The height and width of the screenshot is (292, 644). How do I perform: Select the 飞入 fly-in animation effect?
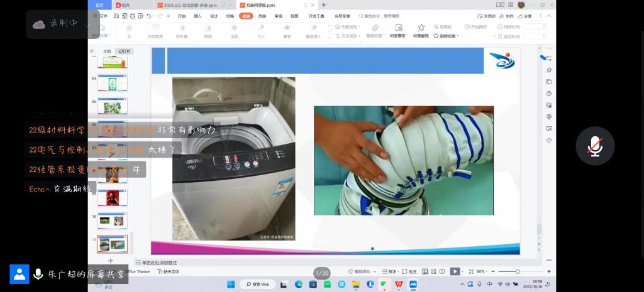coord(260,30)
